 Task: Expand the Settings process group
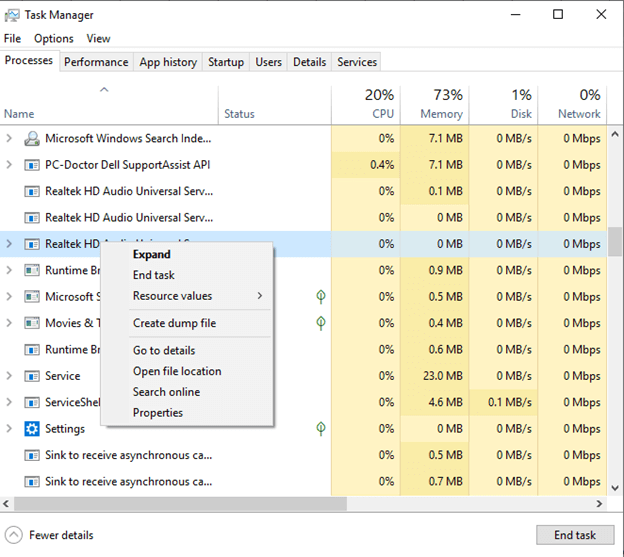pos(9,429)
